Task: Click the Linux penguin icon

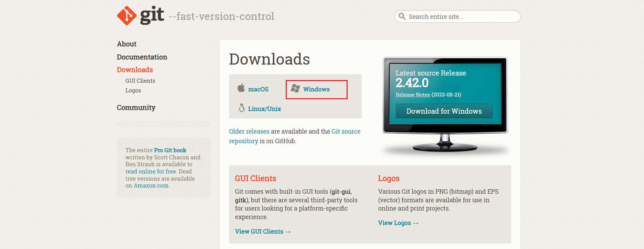Action: (x=241, y=108)
